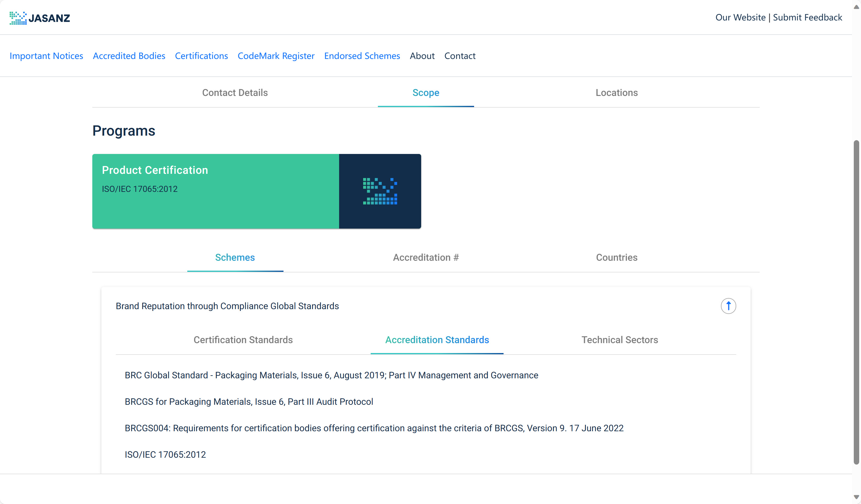Click the Contact navigation item
861x504 pixels.
click(x=460, y=55)
